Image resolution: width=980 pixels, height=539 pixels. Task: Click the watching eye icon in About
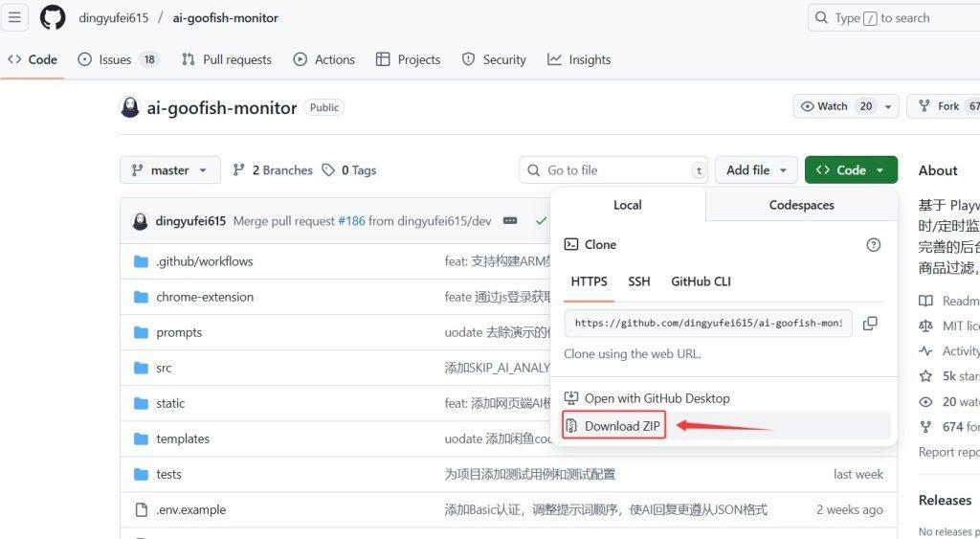click(925, 401)
